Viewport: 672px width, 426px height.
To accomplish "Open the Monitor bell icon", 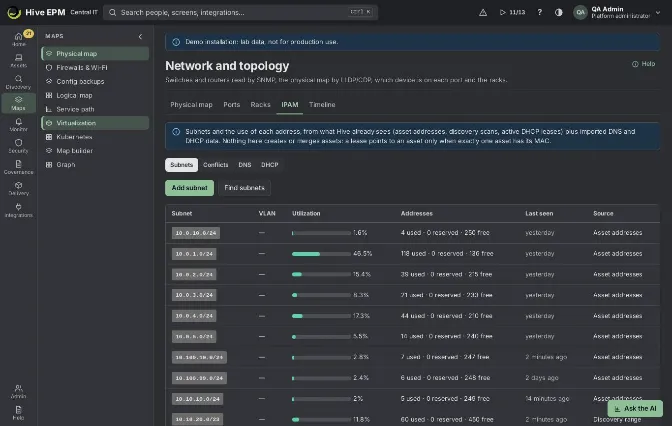I will pyautogui.click(x=18, y=124).
